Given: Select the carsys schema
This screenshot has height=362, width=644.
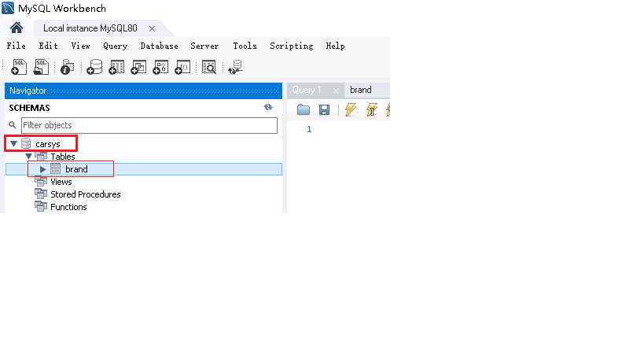Looking at the screenshot, I should (x=48, y=144).
